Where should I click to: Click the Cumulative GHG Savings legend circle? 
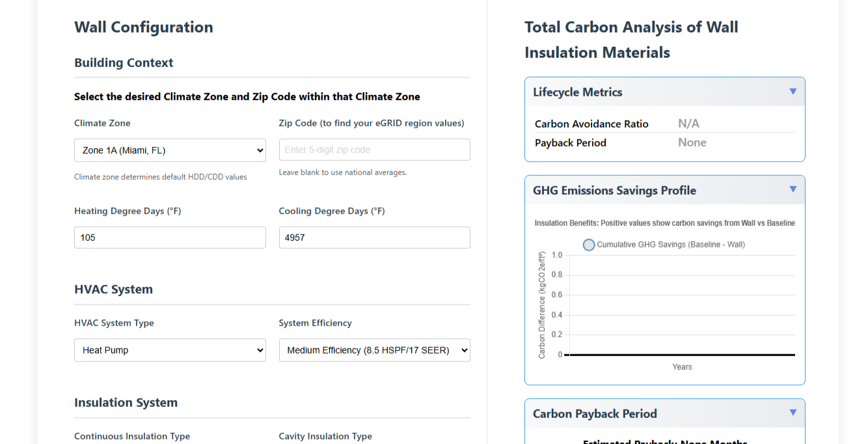click(589, 245)
